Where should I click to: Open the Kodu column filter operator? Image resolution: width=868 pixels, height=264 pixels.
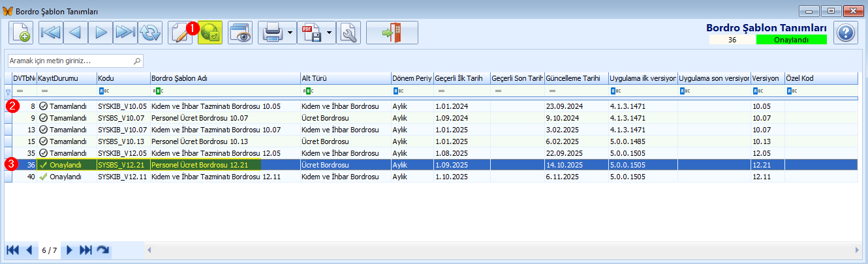click(x=103, y=91)
